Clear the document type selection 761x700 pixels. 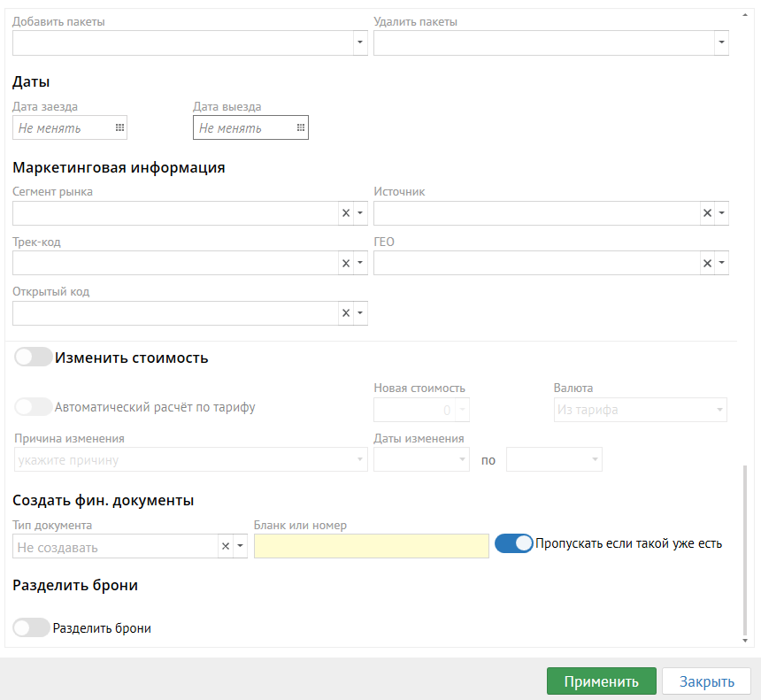pos(225,547)
